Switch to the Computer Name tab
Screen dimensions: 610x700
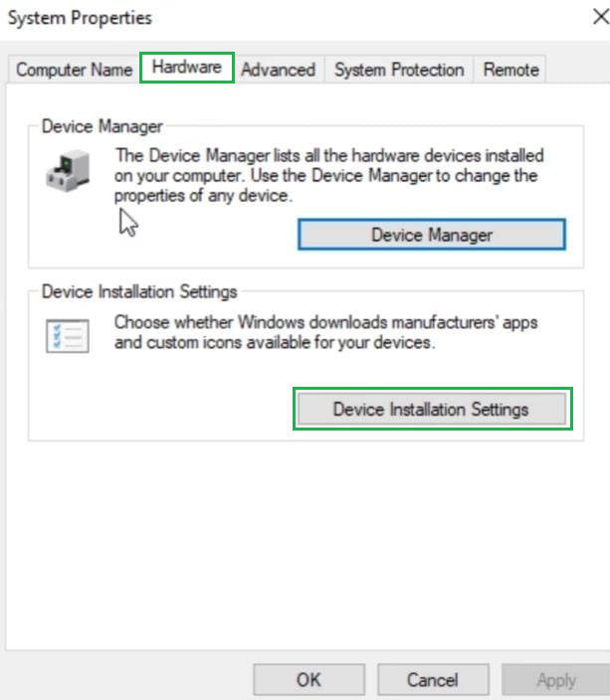coord(74,70)
